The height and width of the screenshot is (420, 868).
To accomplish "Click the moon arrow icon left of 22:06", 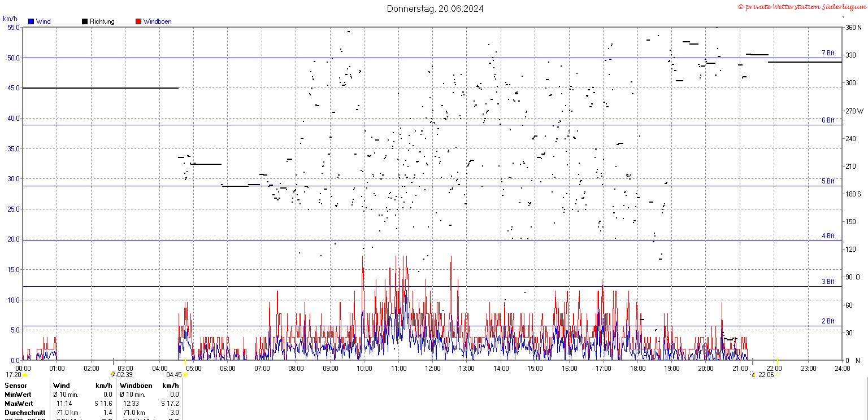I will click(753, 374).
